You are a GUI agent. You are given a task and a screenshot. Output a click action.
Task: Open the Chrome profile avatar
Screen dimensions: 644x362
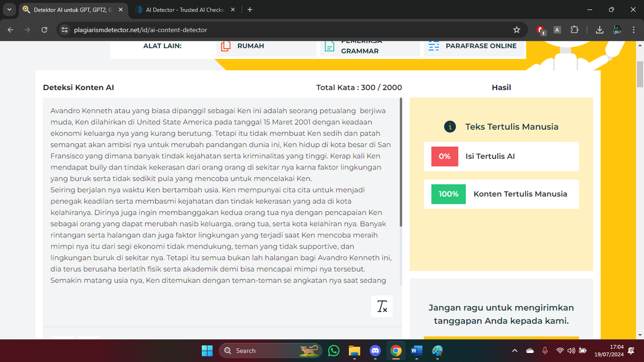tap(617, 30)
